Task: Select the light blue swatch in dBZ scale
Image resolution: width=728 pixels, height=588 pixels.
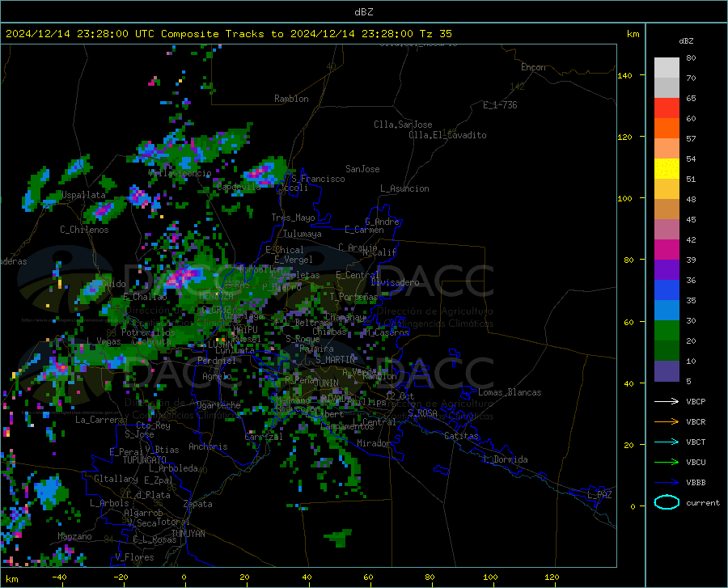Action: coord(667,311)
